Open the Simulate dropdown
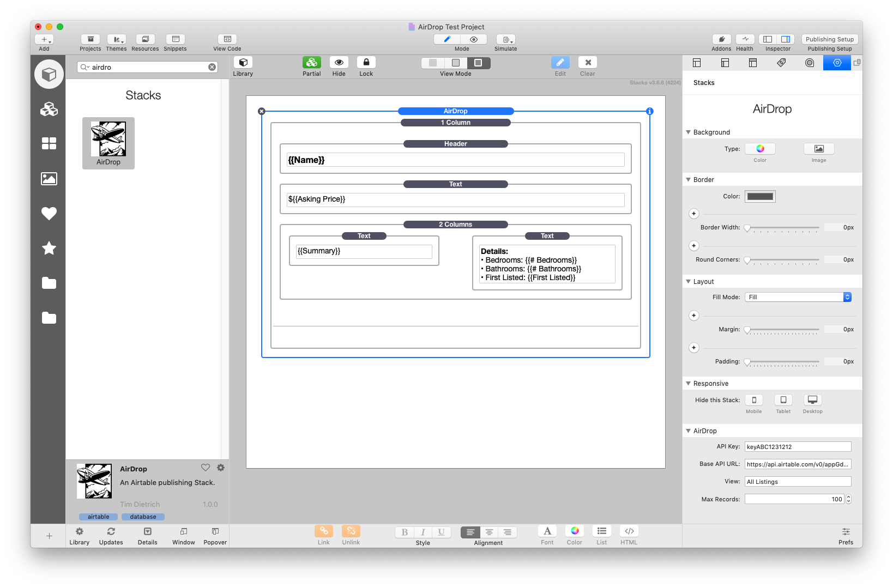Screen dimensions: 893x588 click(506, 39)
